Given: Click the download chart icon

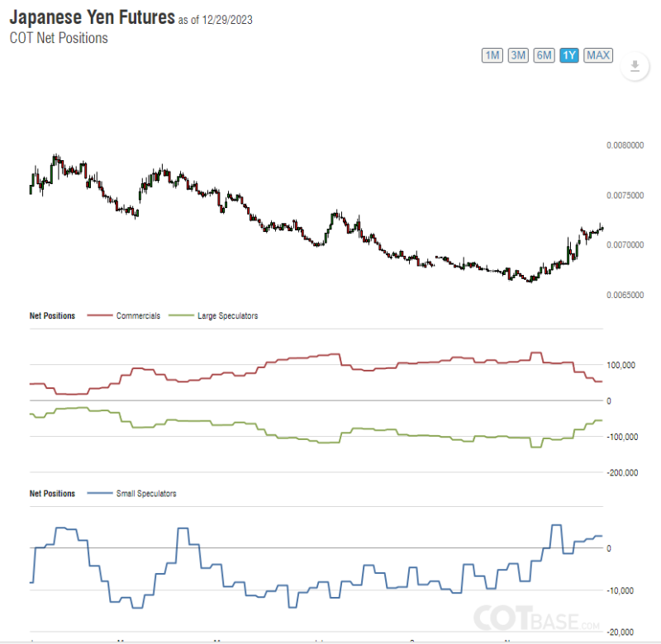Looking at the screenshot, I should [x=635, y=67].
